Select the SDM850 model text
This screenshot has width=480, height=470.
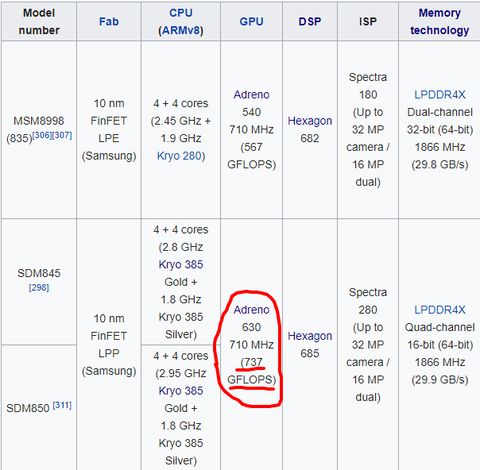click(x=28, y=408)
